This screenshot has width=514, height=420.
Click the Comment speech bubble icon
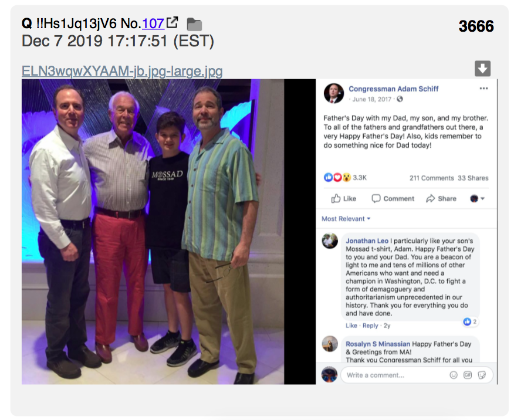tap(376, 198)
